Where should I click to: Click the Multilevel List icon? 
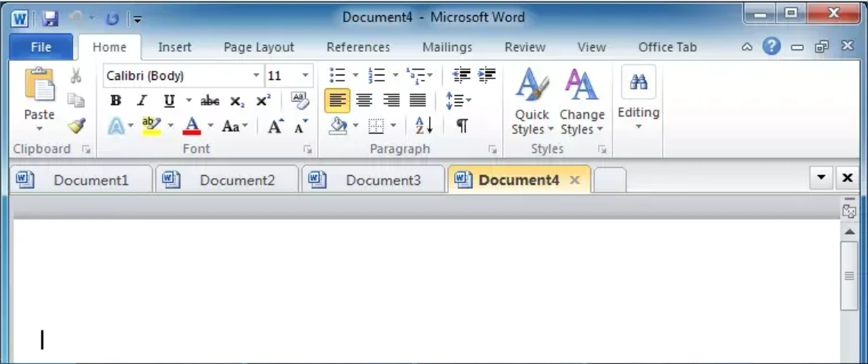(x=415, y=75)
